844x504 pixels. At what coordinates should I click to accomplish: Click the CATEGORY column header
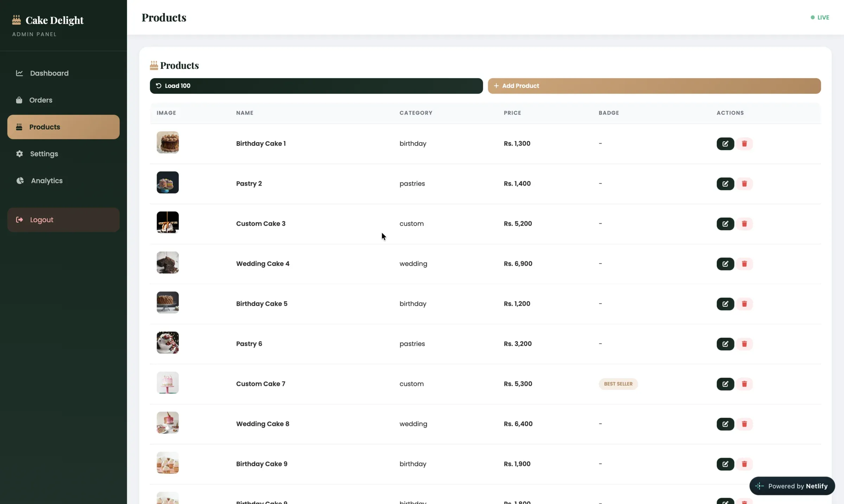tap(416, 113)
